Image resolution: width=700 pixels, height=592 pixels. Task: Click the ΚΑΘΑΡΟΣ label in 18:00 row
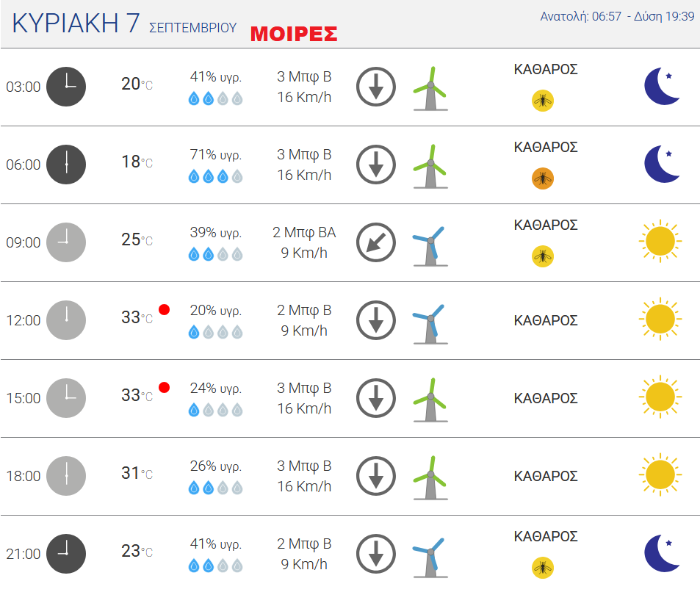(546, 476)
